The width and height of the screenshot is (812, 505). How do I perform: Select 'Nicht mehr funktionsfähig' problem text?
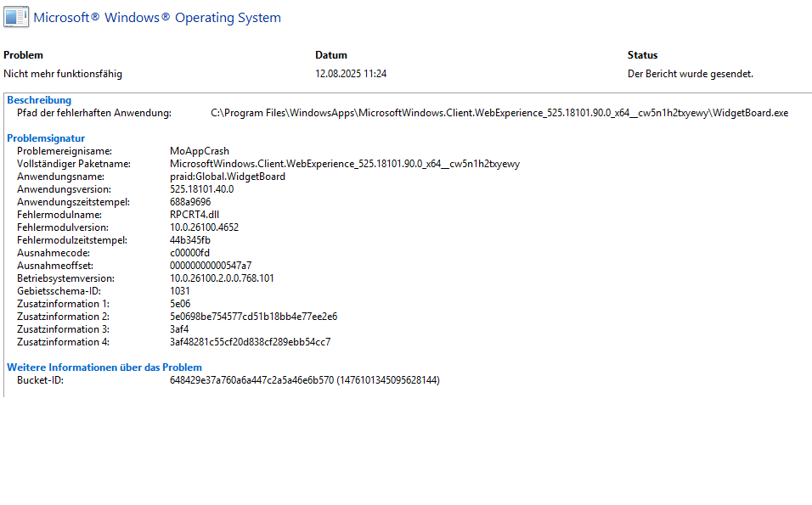(x=63, y=74)
